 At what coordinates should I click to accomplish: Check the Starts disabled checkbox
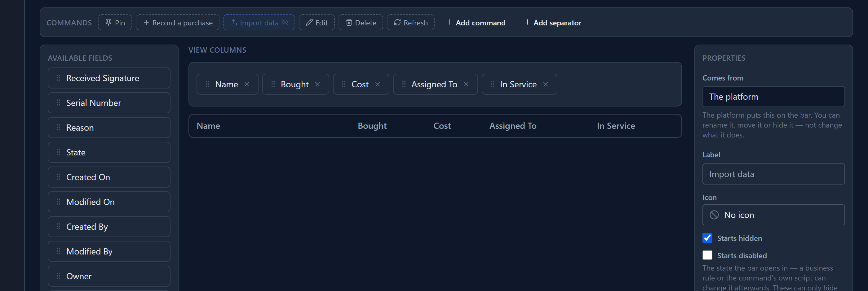click(707, 255)
